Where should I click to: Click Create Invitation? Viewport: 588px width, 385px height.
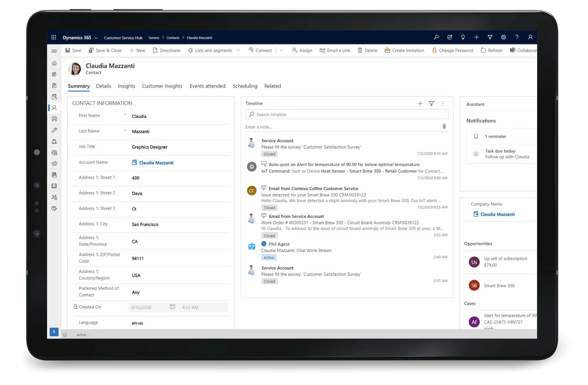pos(404,50)
